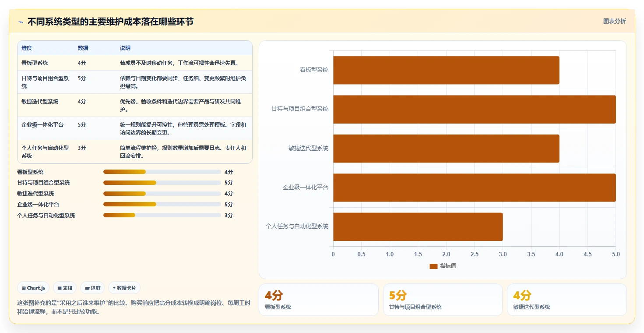Click description 若成员不及时移动任务

click(179, 63)
